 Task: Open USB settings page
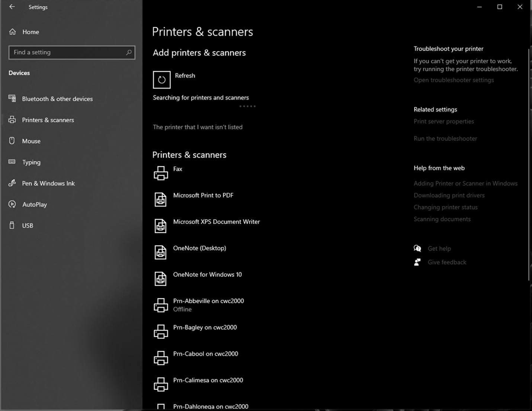(x=28, y=226)
